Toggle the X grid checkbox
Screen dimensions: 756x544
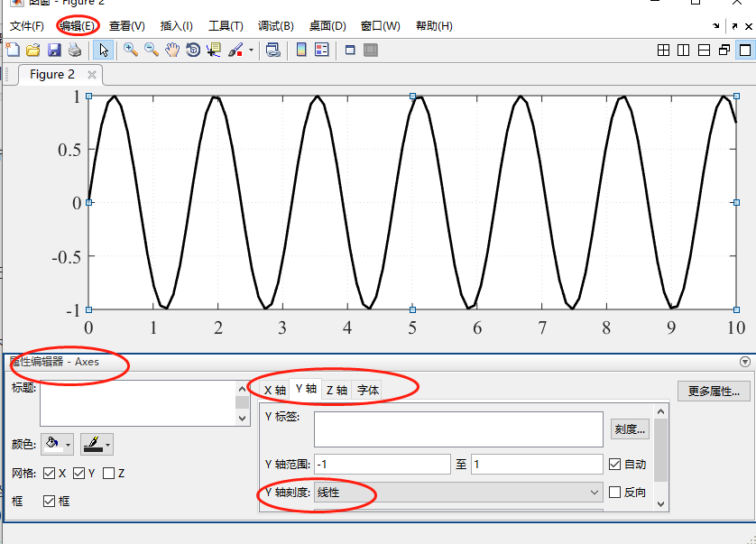point(49,473)
